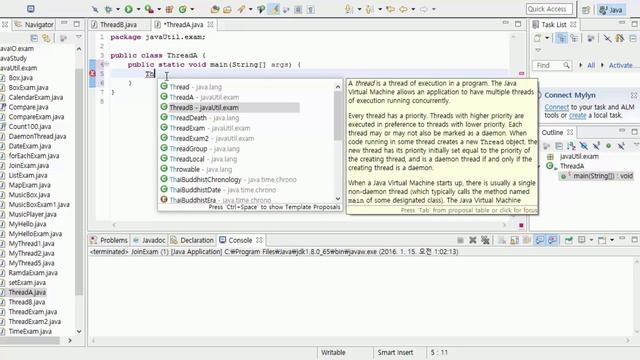Click the New Java Package icon in the toolbar
Screen dimensions: 640x360
(x=169, y=9)
